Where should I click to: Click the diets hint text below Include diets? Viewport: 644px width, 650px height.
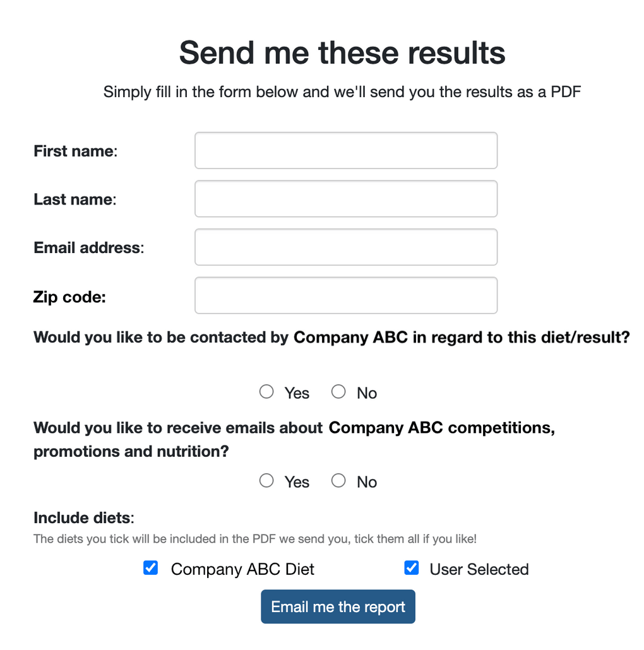(x=255, y=540)
